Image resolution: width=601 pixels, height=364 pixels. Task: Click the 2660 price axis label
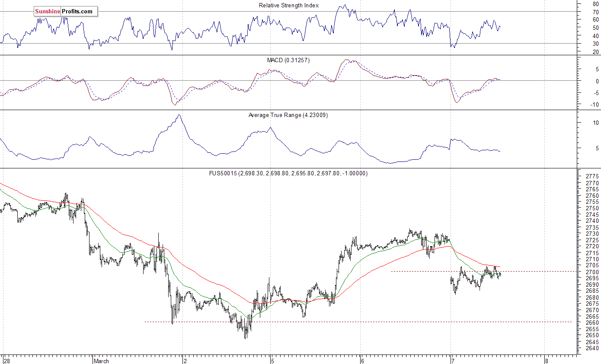(592, 323)
